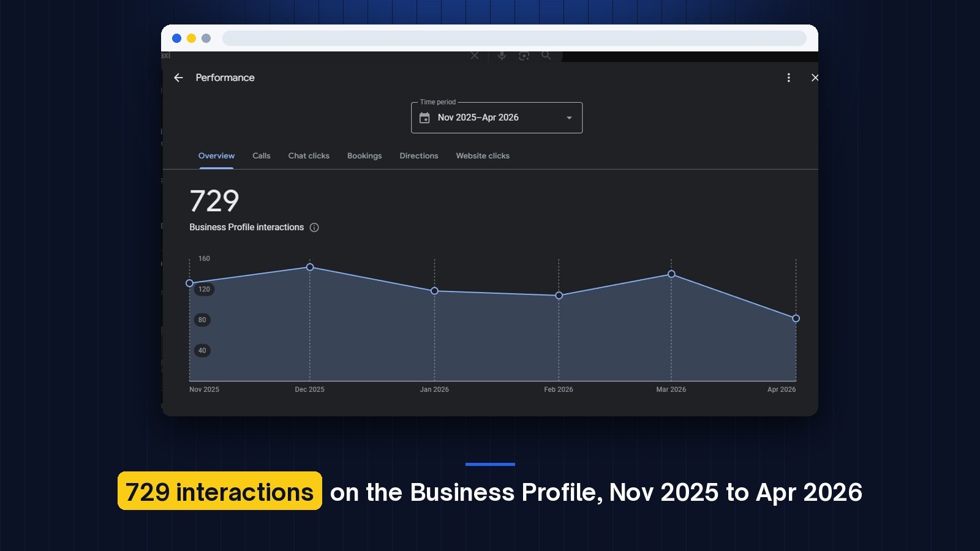The height and width of the screenshot is (551, 980).
Task: Open the Nov 2025–Apr 2026 time period selector
Action: pos(497,118)
